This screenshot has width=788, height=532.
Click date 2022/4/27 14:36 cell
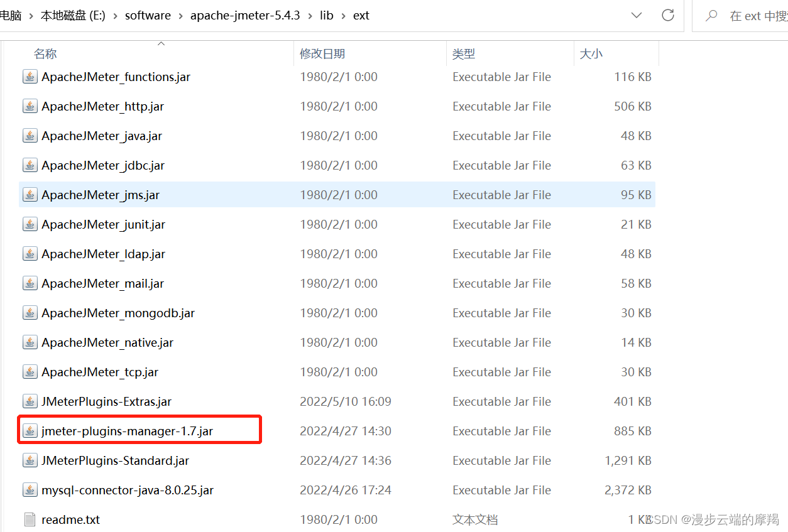tap(346, 460)
